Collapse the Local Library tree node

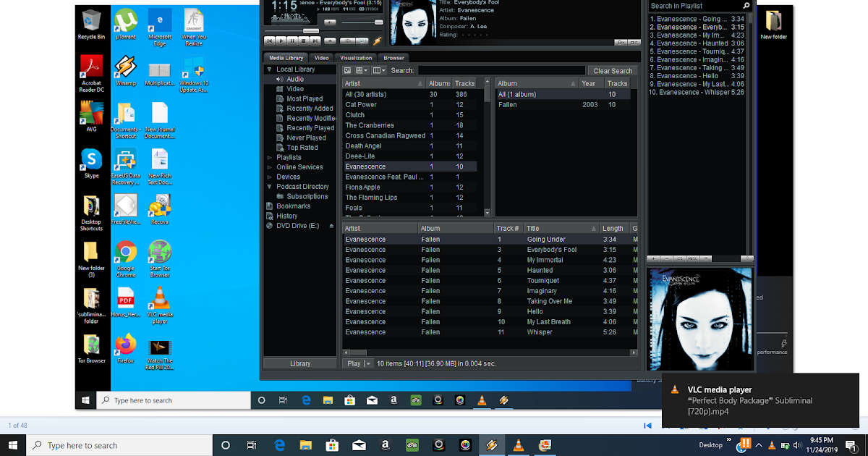[270, 69]
